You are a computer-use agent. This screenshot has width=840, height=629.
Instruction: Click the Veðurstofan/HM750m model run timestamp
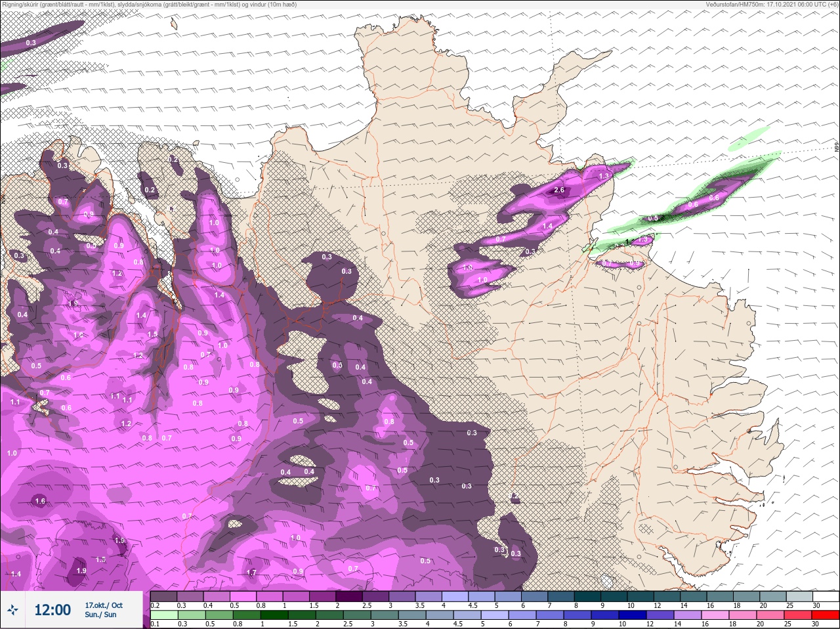(772, 4)
